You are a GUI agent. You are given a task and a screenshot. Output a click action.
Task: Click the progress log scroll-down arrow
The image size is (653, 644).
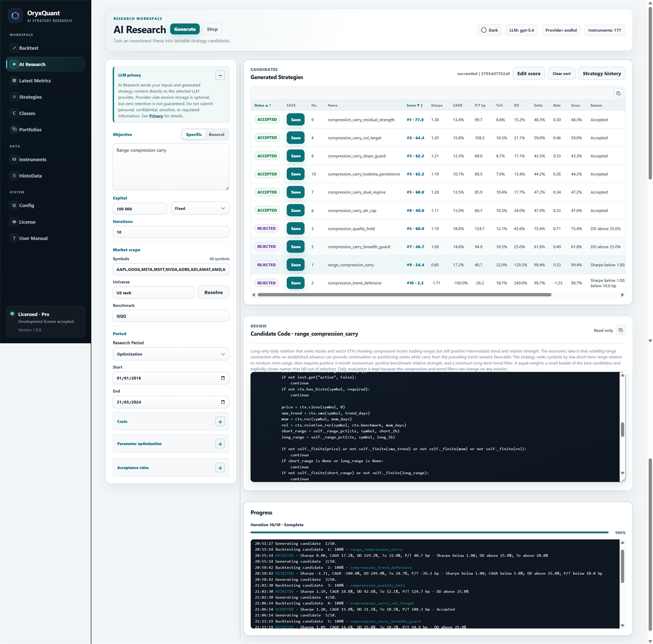pyautogui.click(x=622, y=625)
